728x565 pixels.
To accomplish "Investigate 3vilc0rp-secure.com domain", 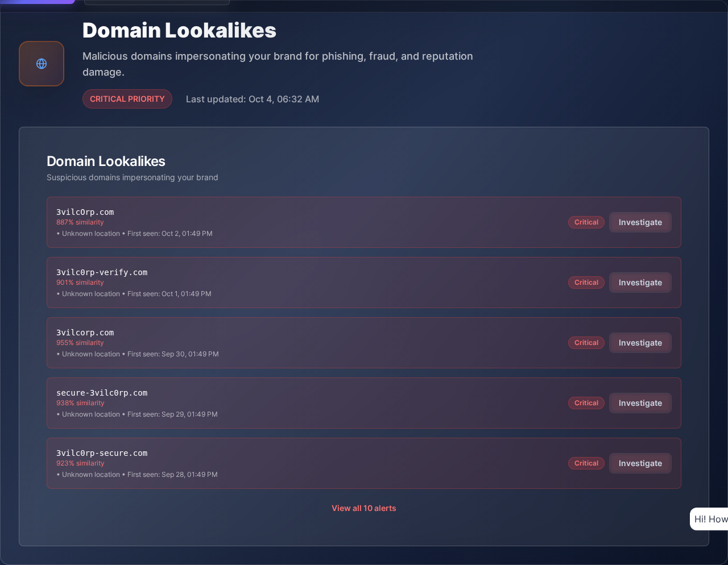I will coord(640,463).
